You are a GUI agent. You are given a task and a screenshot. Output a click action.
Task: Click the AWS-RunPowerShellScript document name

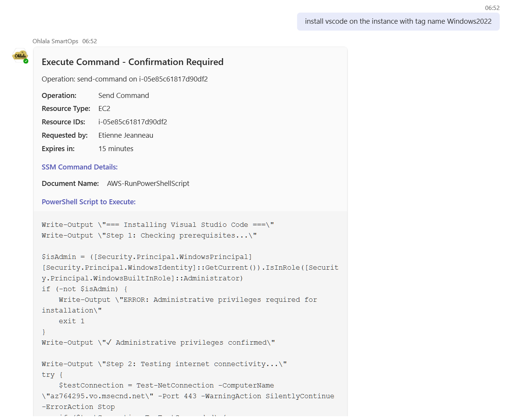point(148,184)
